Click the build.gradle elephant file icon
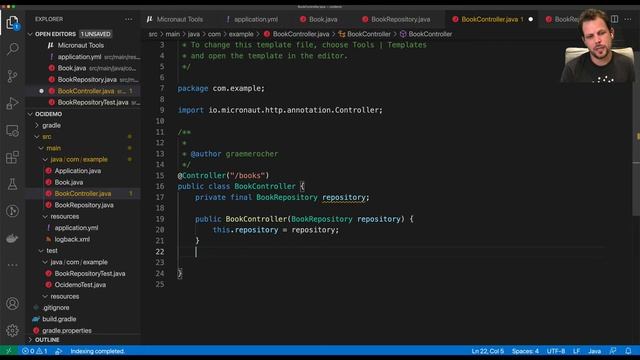Image resolution: width=640 pixels, height=360 pixels. pos(36,319)
